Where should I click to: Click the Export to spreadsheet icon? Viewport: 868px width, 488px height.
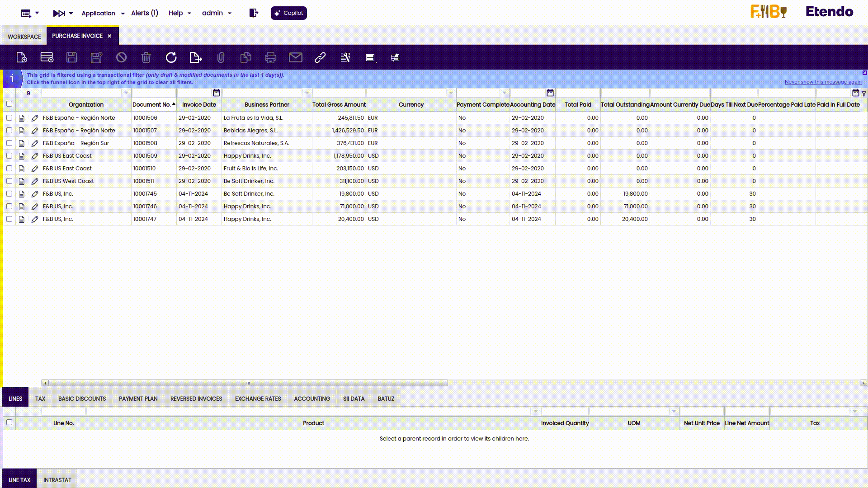[x=196, y=57]
